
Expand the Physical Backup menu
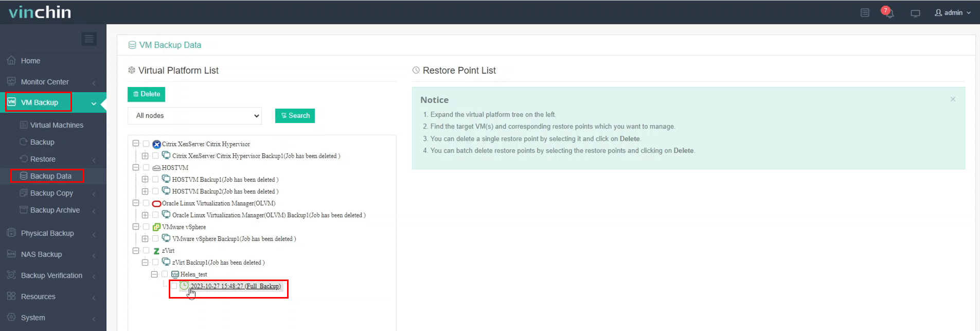coord(53,233)
